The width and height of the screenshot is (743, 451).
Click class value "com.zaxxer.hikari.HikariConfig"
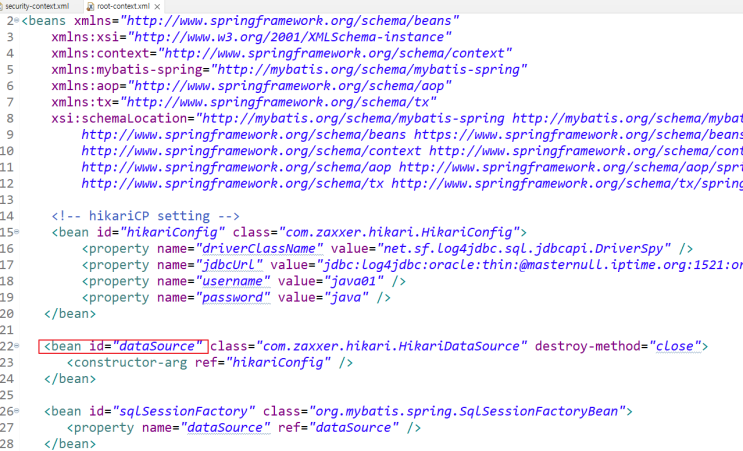tap(399, 233)
